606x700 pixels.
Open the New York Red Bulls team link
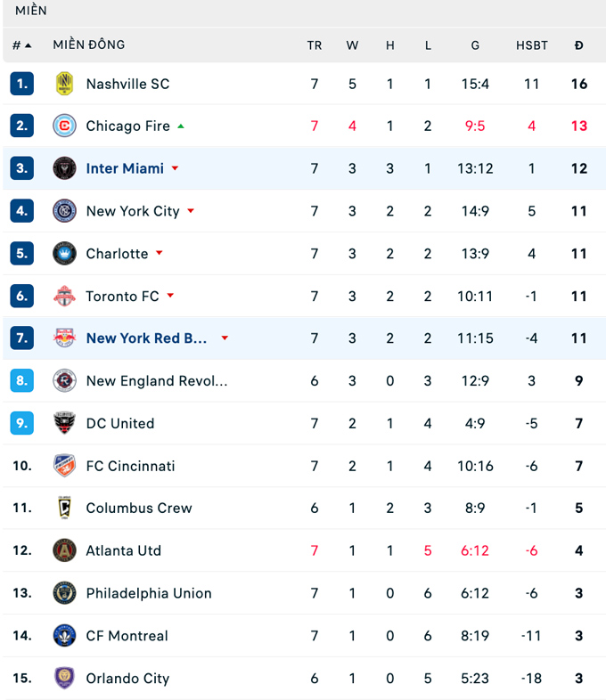coord(146,338)
